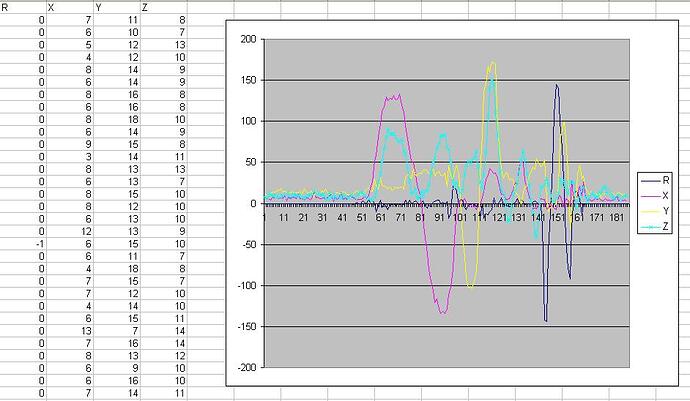The height and width of the screenshot is (401, 690).
Task: Select the dark blue R series line at its highest peak
Action: pyautogui.click(x=557, y=85)
